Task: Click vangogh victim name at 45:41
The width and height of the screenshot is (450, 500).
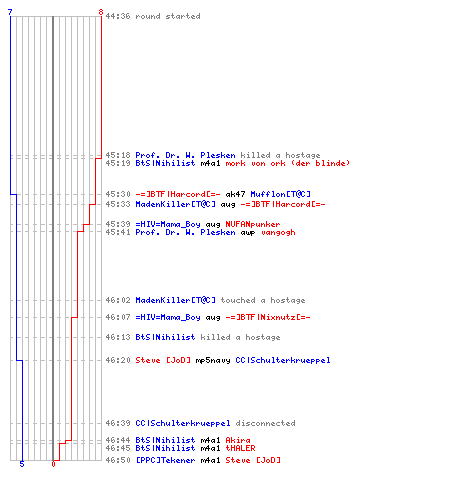Action: pyautogui.click(x=278, y=232)
